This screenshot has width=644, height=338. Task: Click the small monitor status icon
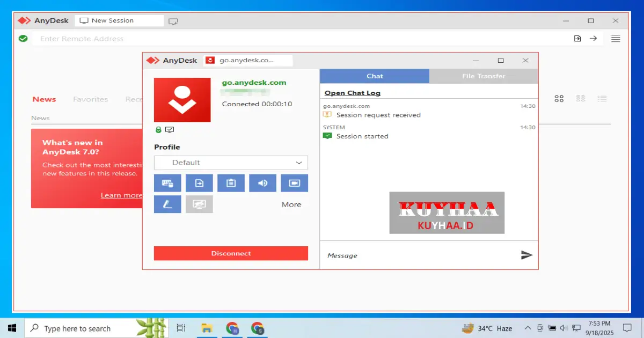tap(170, 130)
